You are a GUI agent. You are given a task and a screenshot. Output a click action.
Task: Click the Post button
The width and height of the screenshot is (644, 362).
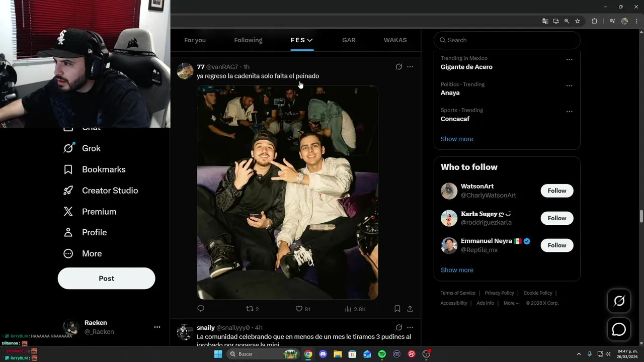[x=106, y=278]
